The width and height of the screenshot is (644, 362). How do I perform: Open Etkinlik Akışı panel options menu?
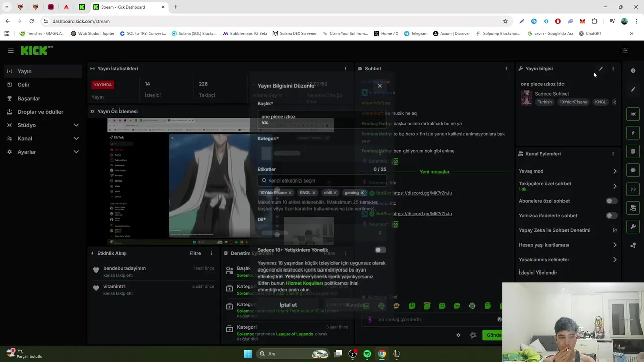pos(211,253)
